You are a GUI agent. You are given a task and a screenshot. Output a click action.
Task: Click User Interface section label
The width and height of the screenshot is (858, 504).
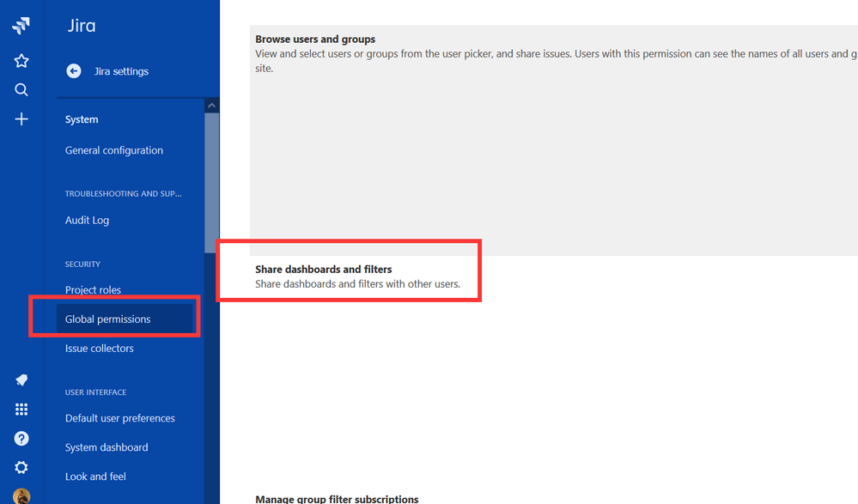[x=95, y=392]
